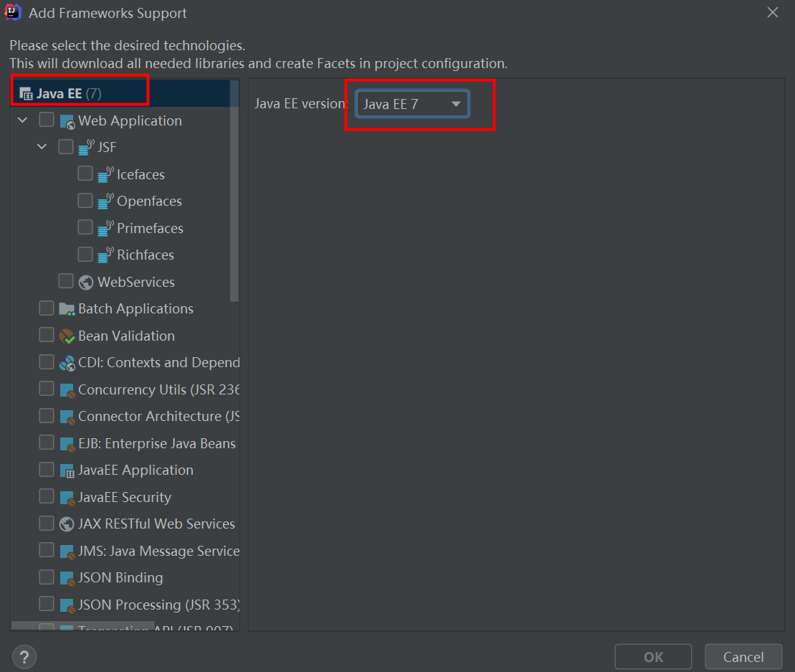Check the Richfaces checkbox
Viewport: 795px width, 672px height.
click(x=85, y=254)
